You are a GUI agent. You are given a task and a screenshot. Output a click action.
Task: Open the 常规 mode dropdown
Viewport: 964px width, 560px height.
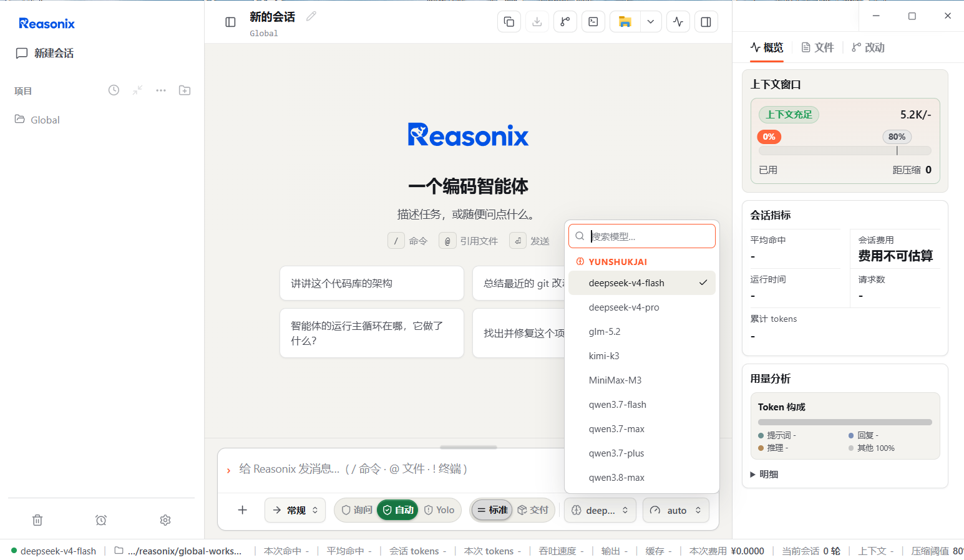(295, 510)
